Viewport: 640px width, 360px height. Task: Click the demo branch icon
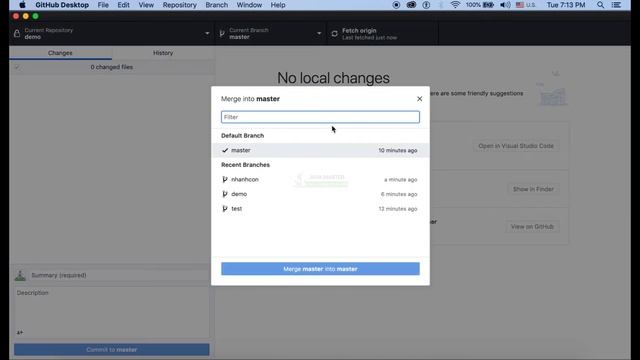pyautogui.click(x=224, y=194)
